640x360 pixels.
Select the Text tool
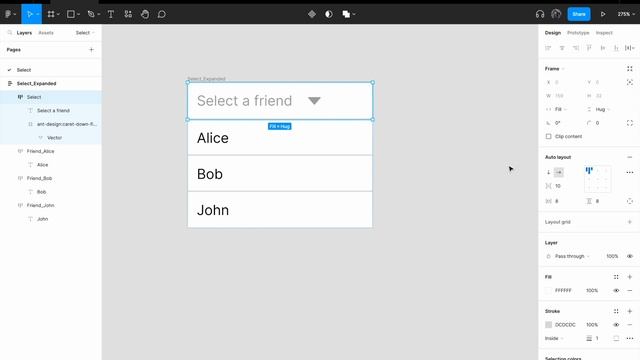coord(111,14)
